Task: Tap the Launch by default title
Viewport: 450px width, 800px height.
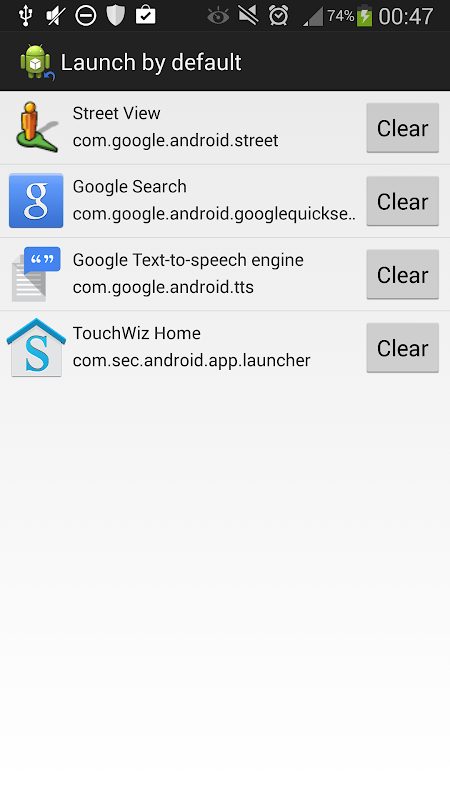Action: (151, 63)
